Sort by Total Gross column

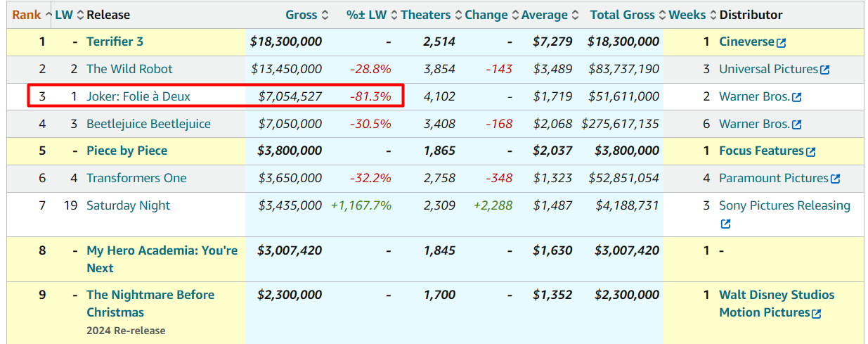click(622, 15)
